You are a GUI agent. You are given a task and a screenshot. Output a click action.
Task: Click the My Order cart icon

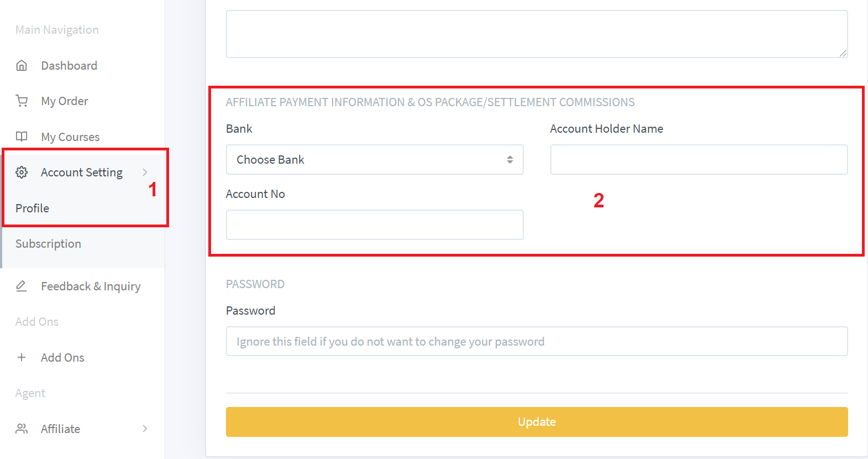(22, 101)
